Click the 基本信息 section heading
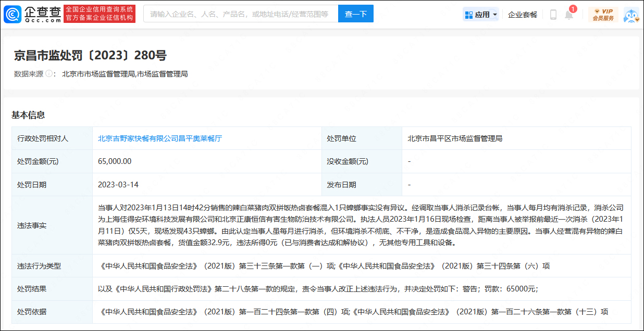The height and width of the screenshot is (331, 644). pos(28,115)
